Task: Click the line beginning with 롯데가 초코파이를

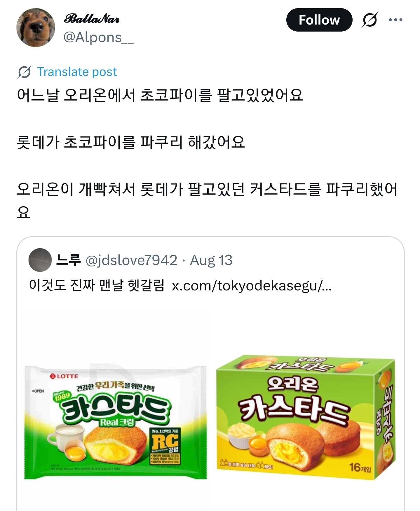Action: [130, 143]
